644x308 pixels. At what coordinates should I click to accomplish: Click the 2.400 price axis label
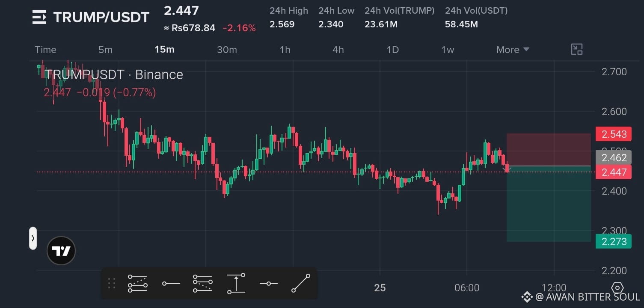coord(614,191)
